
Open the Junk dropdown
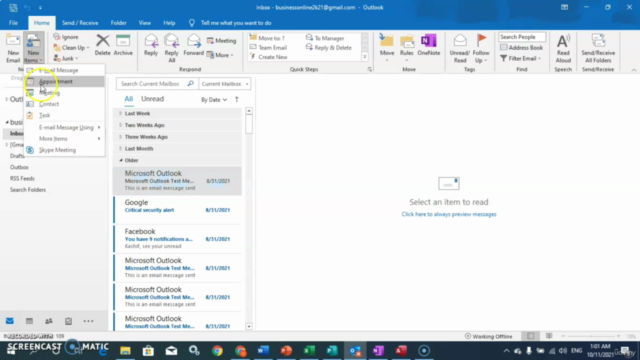coord(66,58)
